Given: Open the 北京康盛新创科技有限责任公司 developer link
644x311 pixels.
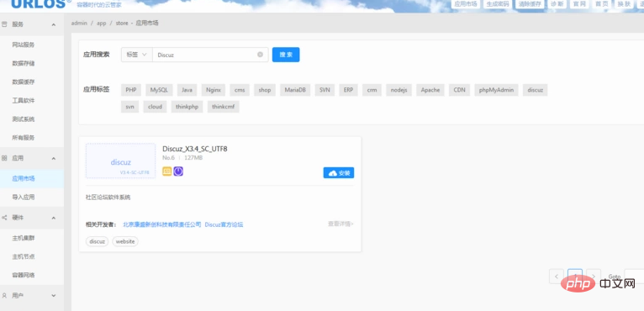Looking at the screenshot, I should click(x=162, y=224).
